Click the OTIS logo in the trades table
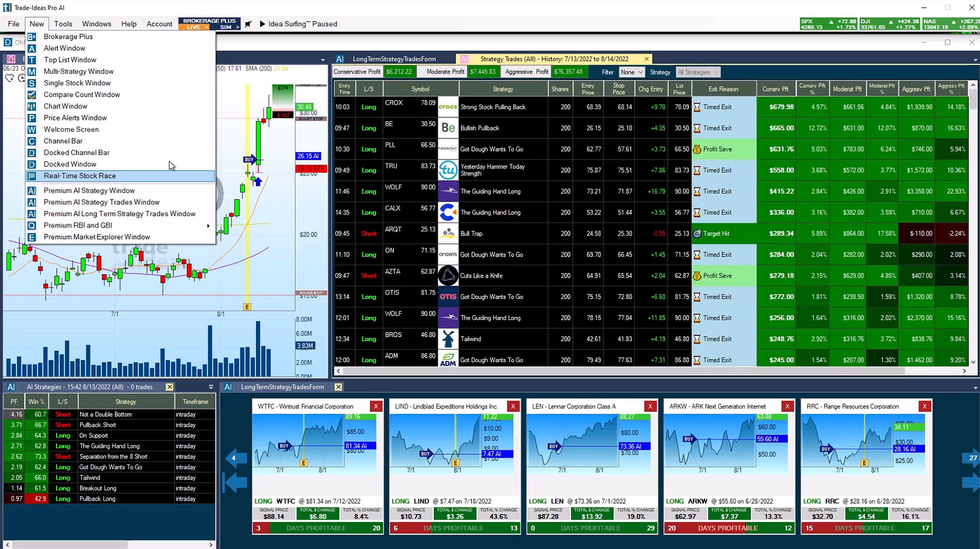 (448, 296)
